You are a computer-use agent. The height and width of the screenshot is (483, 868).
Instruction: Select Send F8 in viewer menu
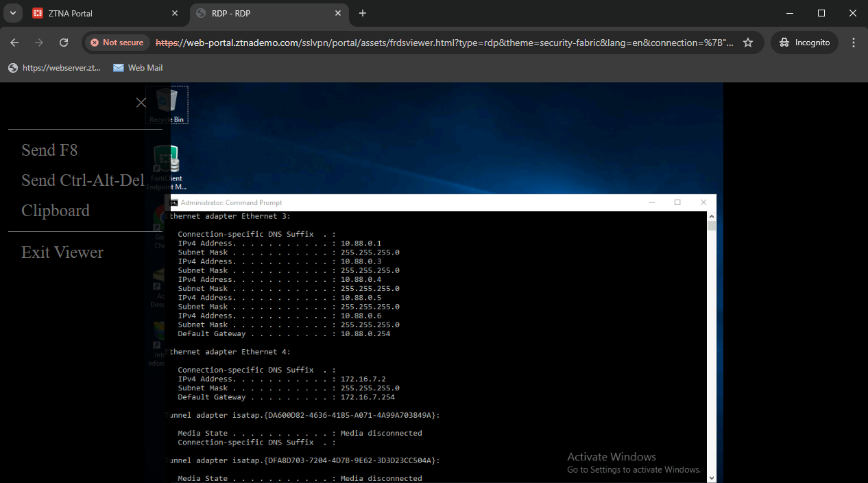[49, 150]
